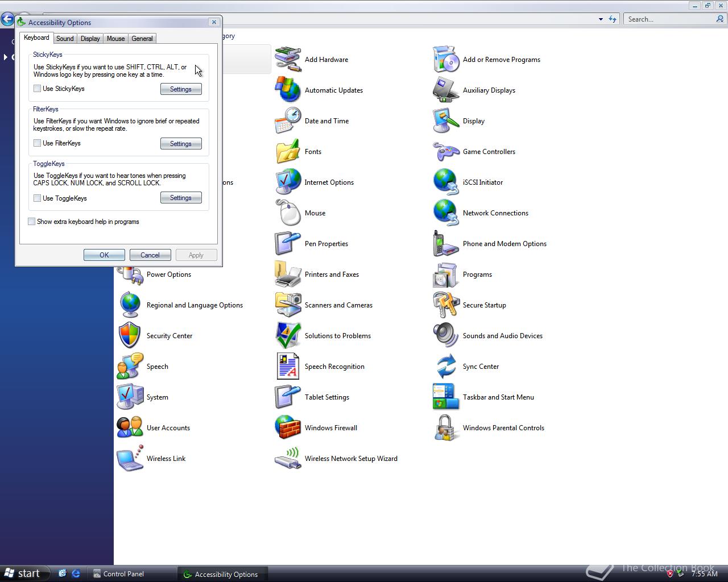Image resolution: width=728 pixels, height=582 pixels.
Task: Open Sounds and Audio Devices icon
Action: 446,336
